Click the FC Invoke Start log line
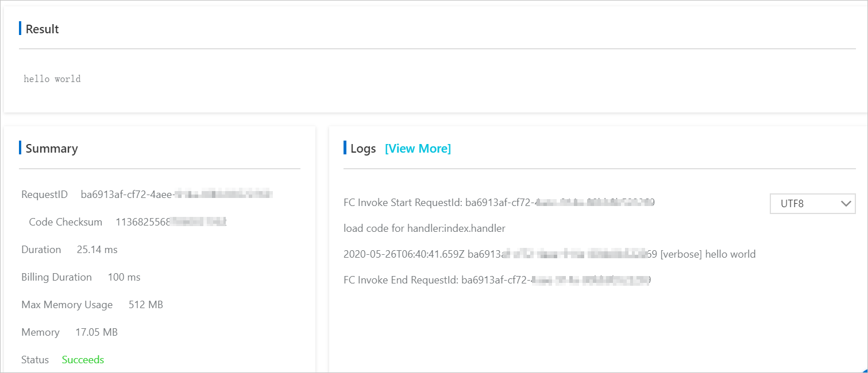The width and height of the screenshot is (868, 373). [x=499, y=203]
